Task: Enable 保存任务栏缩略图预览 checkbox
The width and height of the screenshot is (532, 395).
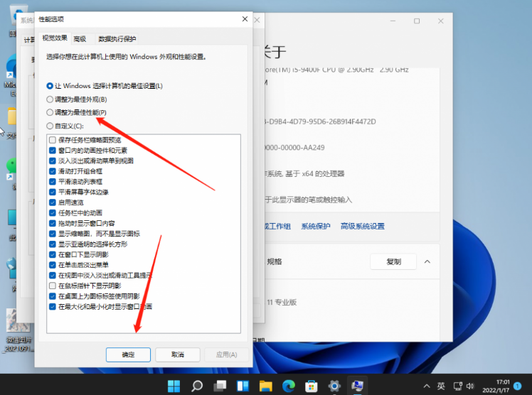Action: point(53,140)
